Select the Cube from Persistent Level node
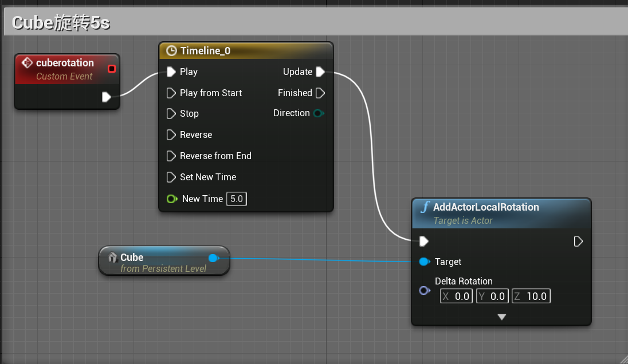The width and height of the screenshot is (628, 364). click(164, 261)
